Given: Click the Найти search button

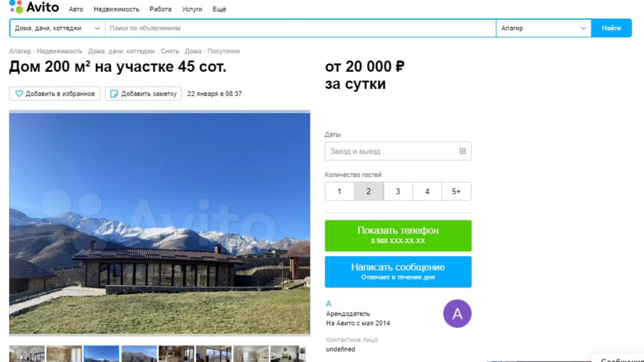Looking at the screenshot, I should pos(611,28).
